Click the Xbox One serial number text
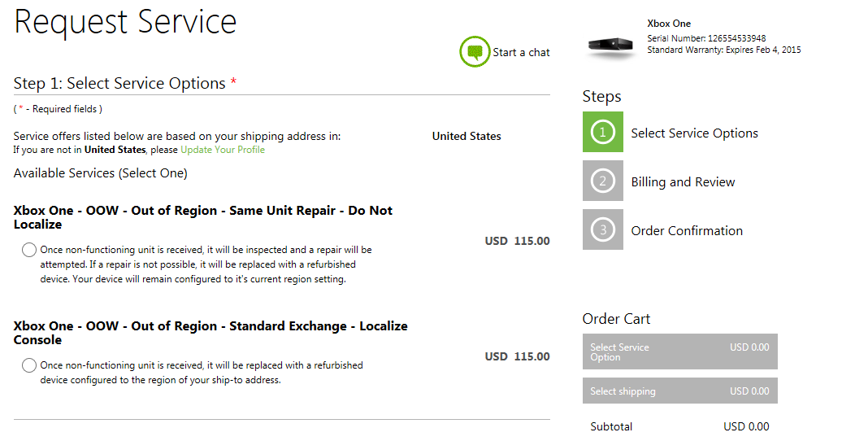 tap(706, 38)
